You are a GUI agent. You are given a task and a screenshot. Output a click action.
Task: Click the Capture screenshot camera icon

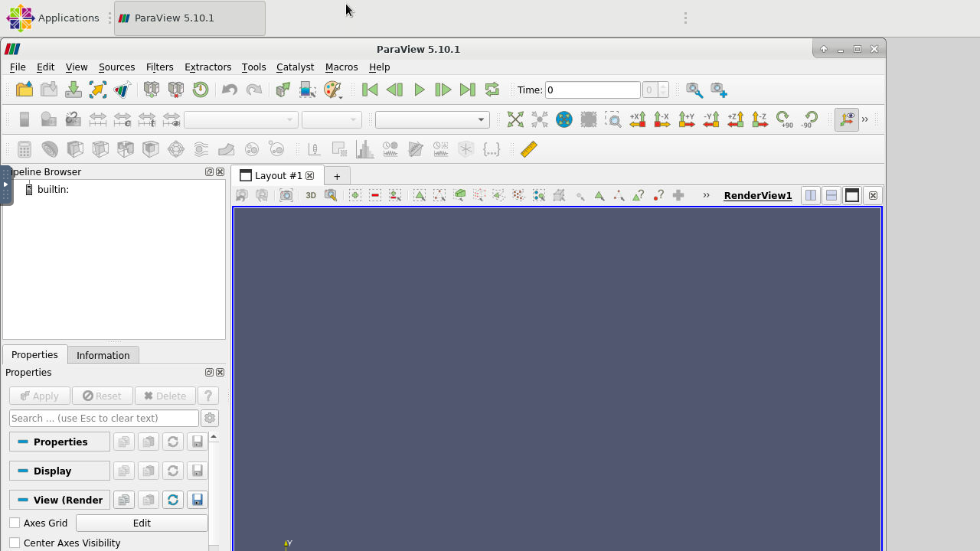(286, 195)
